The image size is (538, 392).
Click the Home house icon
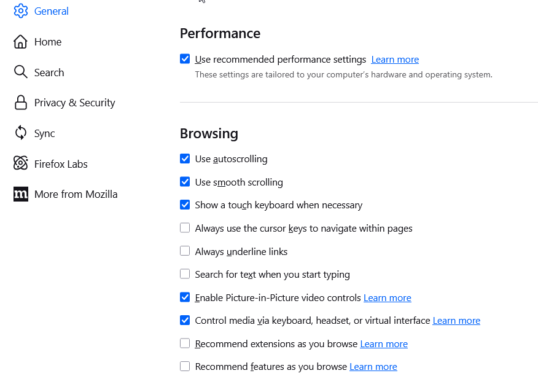coord(21,42)
